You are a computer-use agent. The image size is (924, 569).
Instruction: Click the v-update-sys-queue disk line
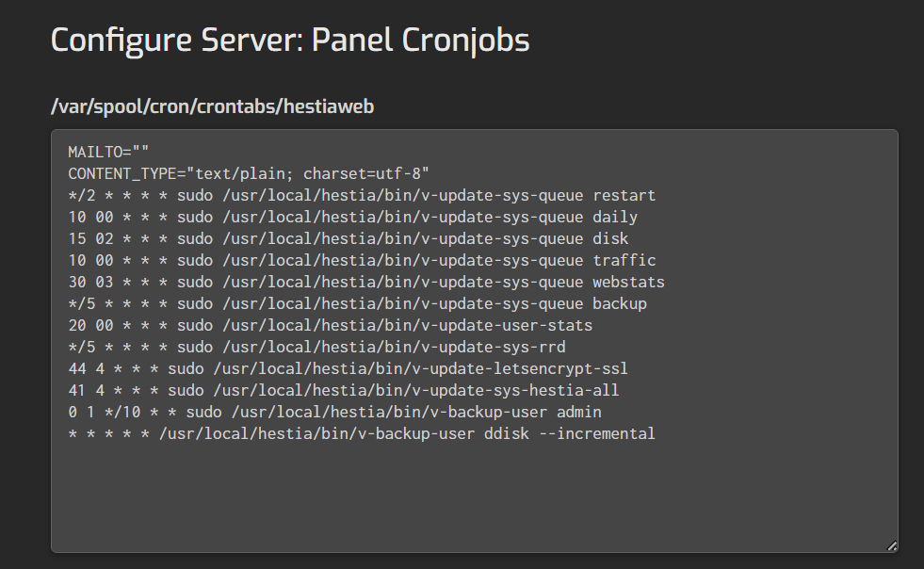[348, 238]
